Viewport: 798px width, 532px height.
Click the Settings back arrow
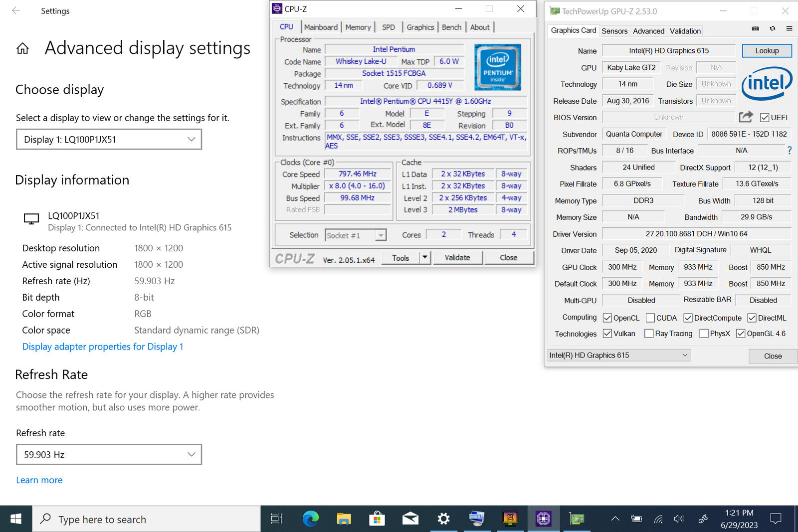[x=16, y=10]
